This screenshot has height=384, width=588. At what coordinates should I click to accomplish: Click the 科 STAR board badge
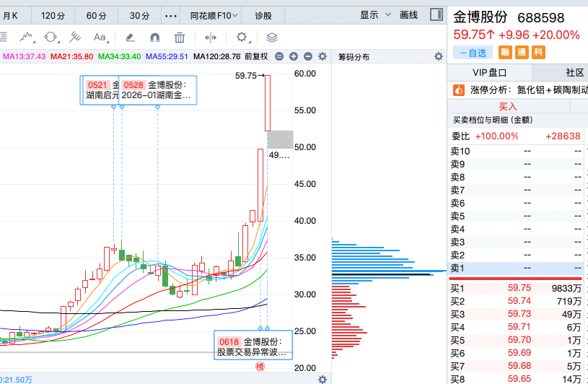click(538, 52)
